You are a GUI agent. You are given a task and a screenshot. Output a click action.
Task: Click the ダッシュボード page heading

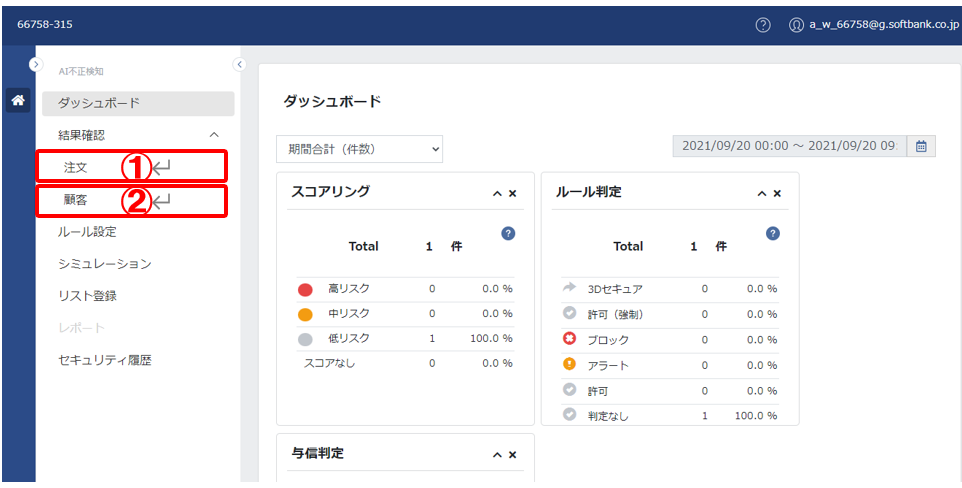(x=332, y=101)
